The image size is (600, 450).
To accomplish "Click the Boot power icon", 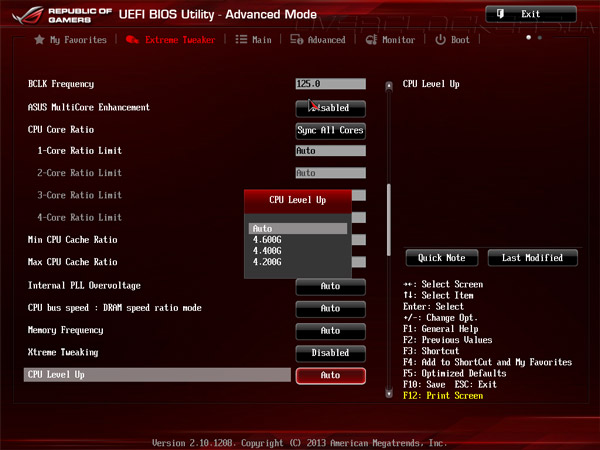I will pos(440,39).
